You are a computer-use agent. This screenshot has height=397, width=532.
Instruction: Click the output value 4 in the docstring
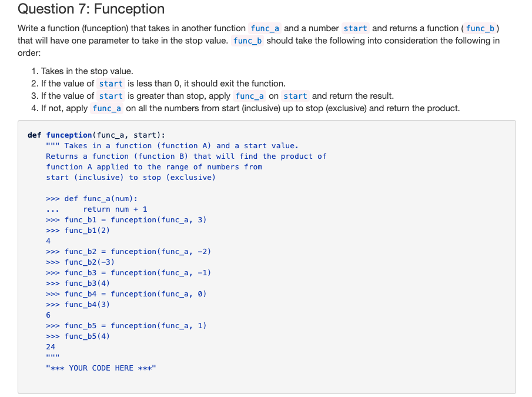pos(48,241)
